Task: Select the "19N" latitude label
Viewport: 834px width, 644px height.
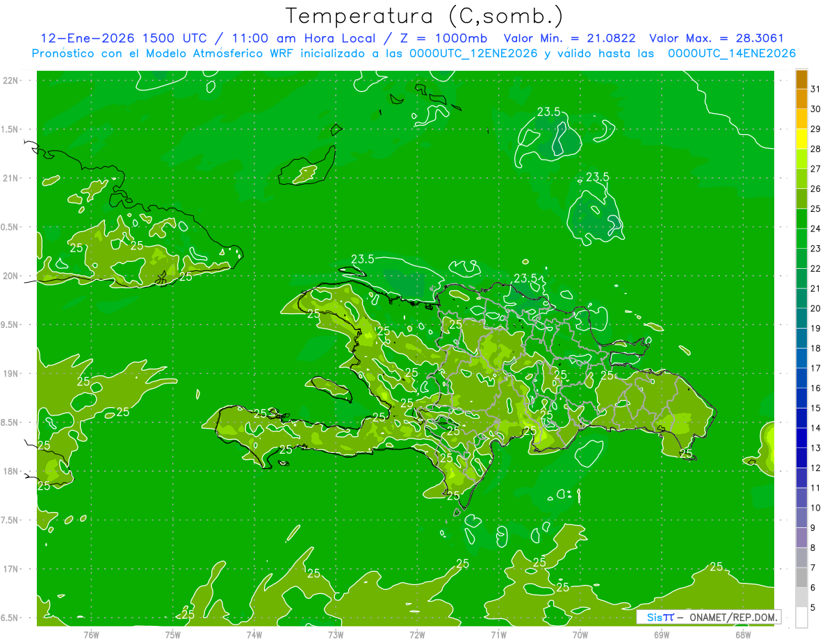Action: [x=12, y=374]
